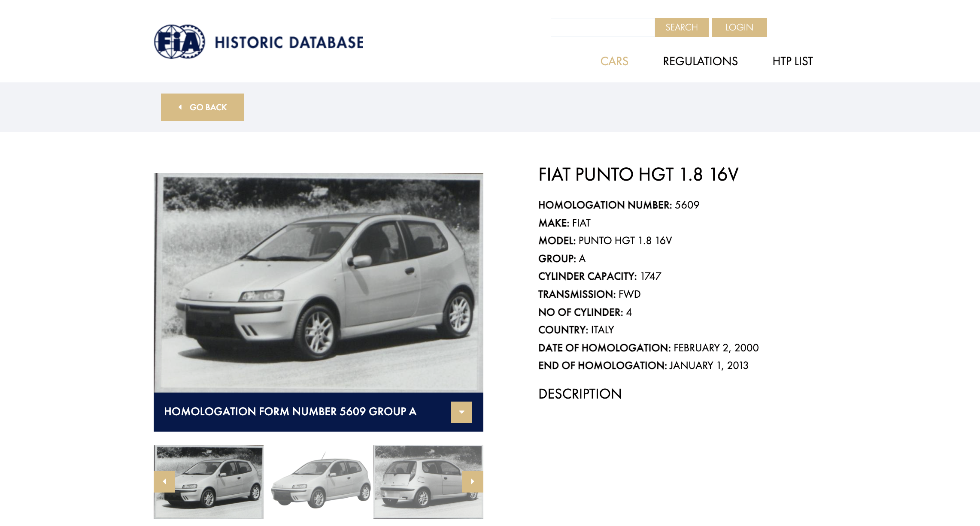The image size is (980, 526).
Task: Click the Description heading
Action: [580, 394]
